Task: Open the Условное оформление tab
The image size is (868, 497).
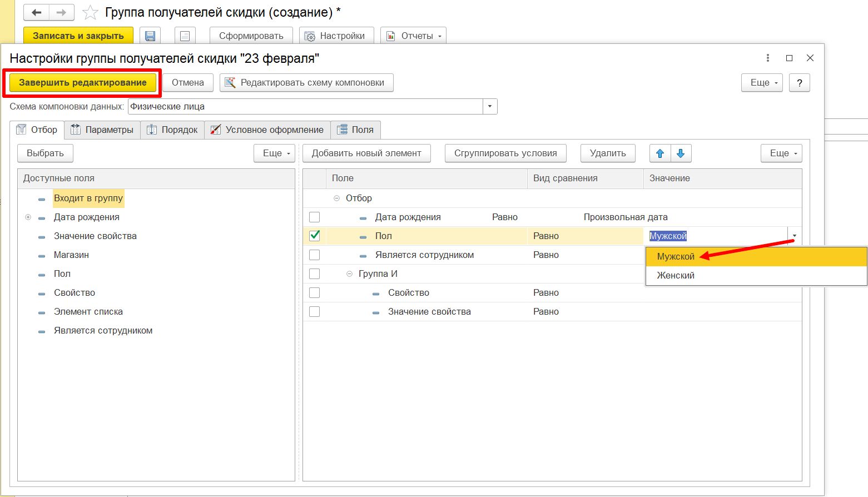Action: coord(267,130)
